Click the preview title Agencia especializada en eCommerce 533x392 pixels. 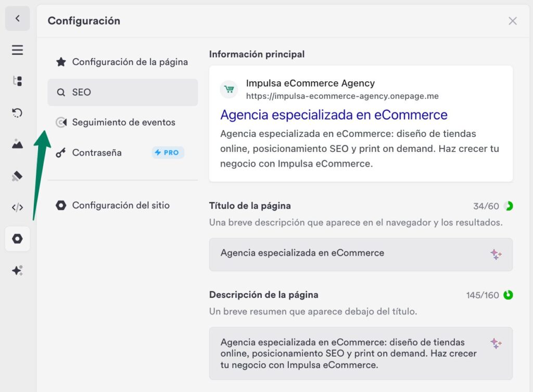coord(334,115)
